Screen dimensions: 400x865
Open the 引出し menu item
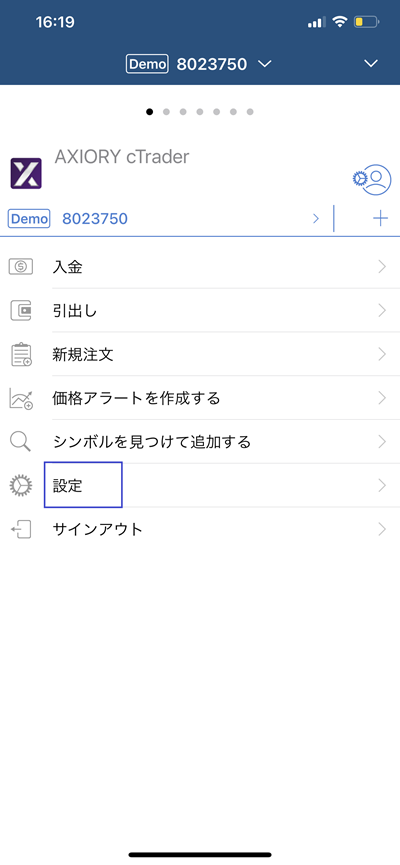(200, 311)
